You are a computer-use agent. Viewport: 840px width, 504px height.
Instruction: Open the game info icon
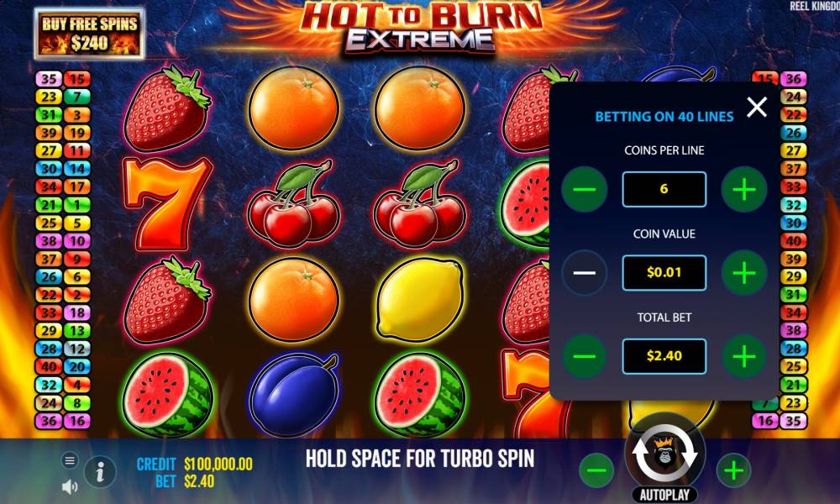[100, 472]
